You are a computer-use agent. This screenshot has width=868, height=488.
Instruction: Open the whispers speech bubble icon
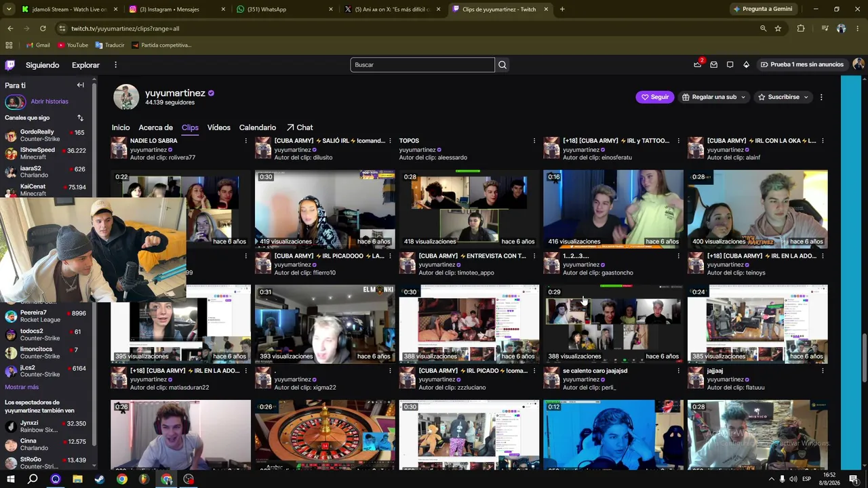point(730,64)
